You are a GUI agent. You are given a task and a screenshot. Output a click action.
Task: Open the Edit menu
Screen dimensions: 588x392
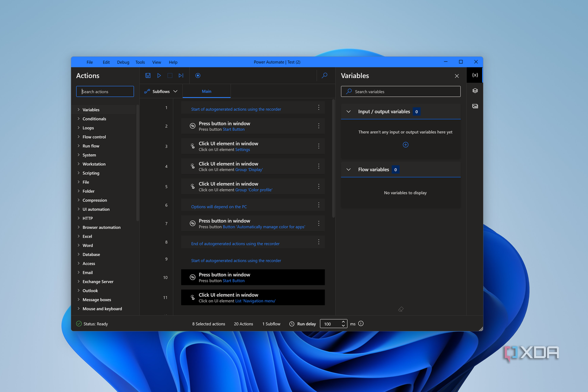106,62
